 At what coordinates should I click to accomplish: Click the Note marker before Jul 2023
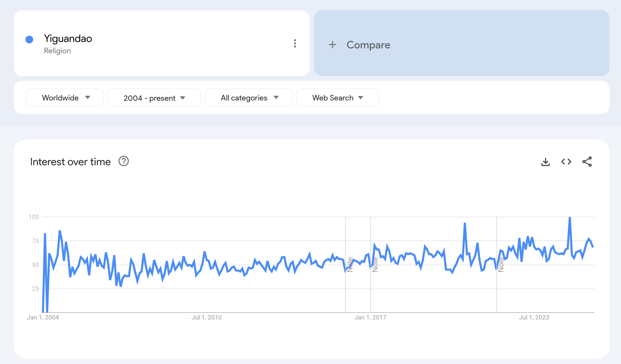coord(501,265)
